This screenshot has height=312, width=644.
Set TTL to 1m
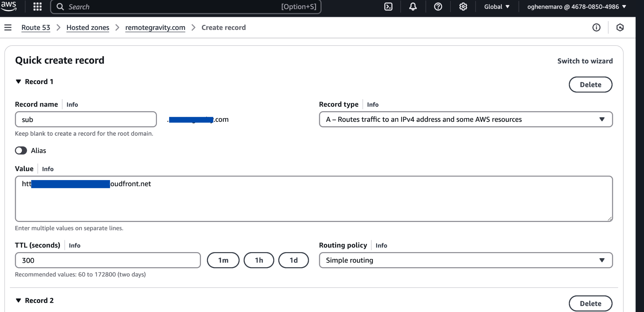[x=223, y=260]
